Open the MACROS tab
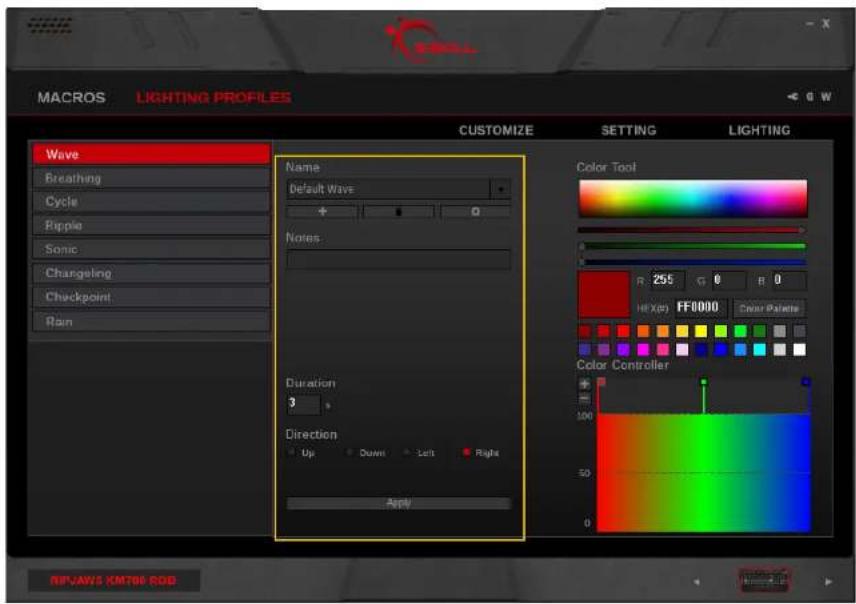 (72, 98)
